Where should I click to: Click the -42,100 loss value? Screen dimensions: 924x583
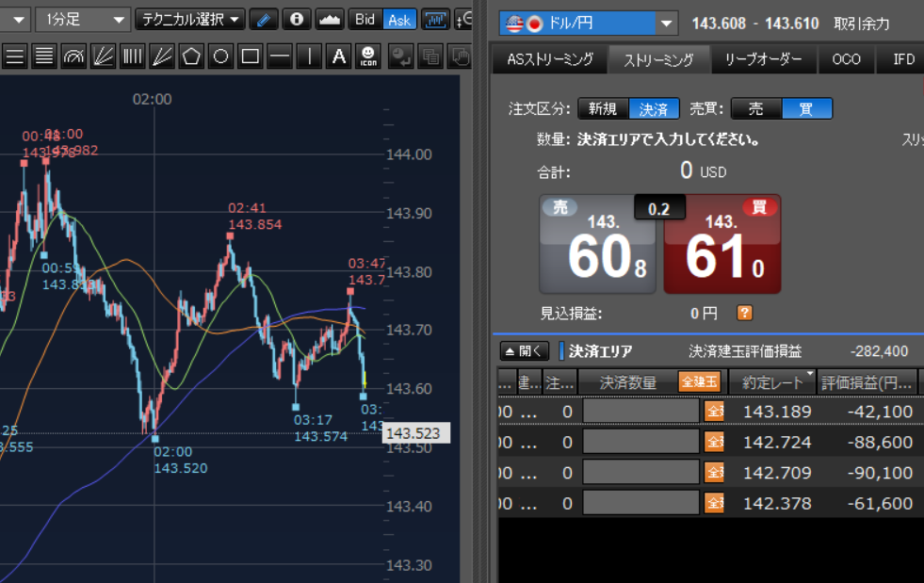[x=881, y=412]
